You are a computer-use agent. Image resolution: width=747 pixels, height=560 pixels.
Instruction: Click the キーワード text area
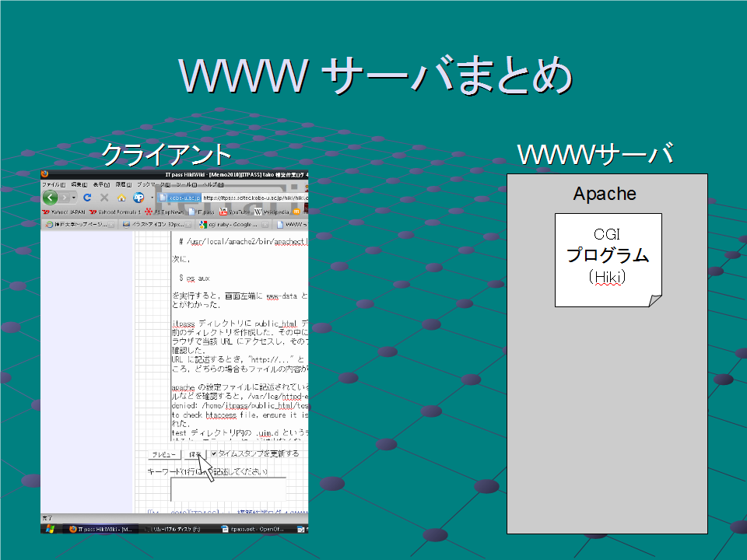coord(227,488)
